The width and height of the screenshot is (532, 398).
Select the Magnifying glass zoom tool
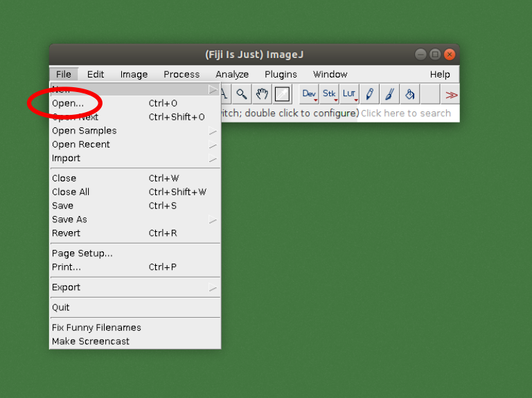coord(242,94)
